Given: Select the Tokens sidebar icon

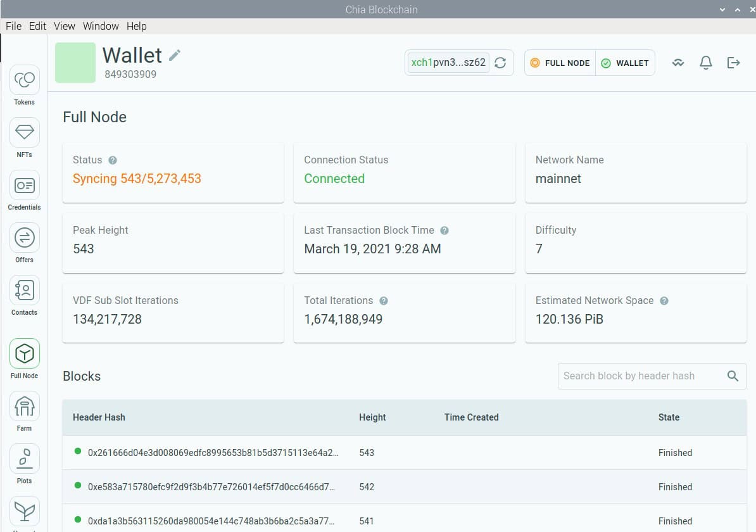Looking at the screenshot, I should coord(24,80).
